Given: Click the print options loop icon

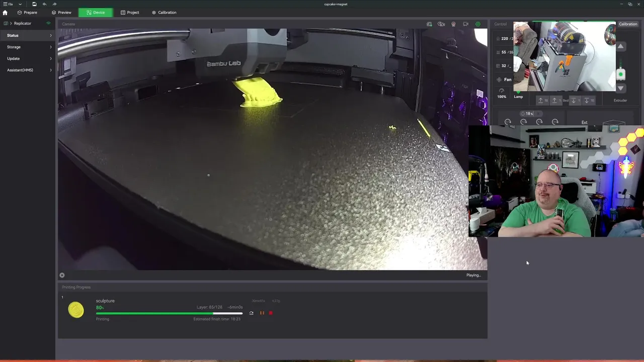Looking at the screenshot, I should point(251,313).
